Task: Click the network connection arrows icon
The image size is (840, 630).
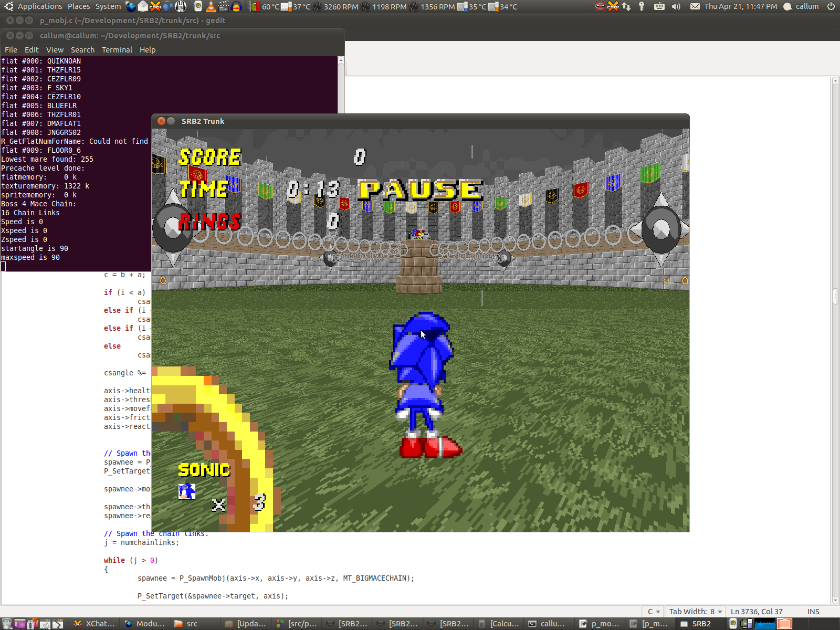Action: pyautogui.click(x=626, y=6)
